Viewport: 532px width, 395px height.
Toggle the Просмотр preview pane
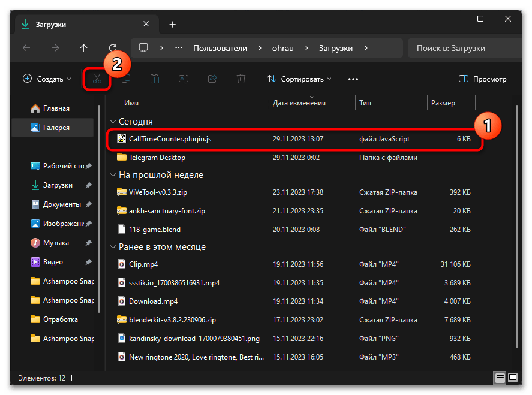click(482, 79)
